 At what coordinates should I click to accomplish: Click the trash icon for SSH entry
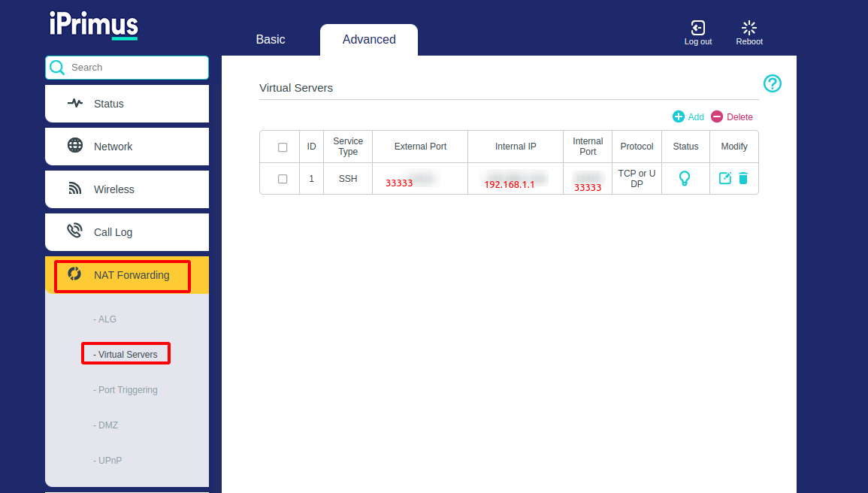743,178
